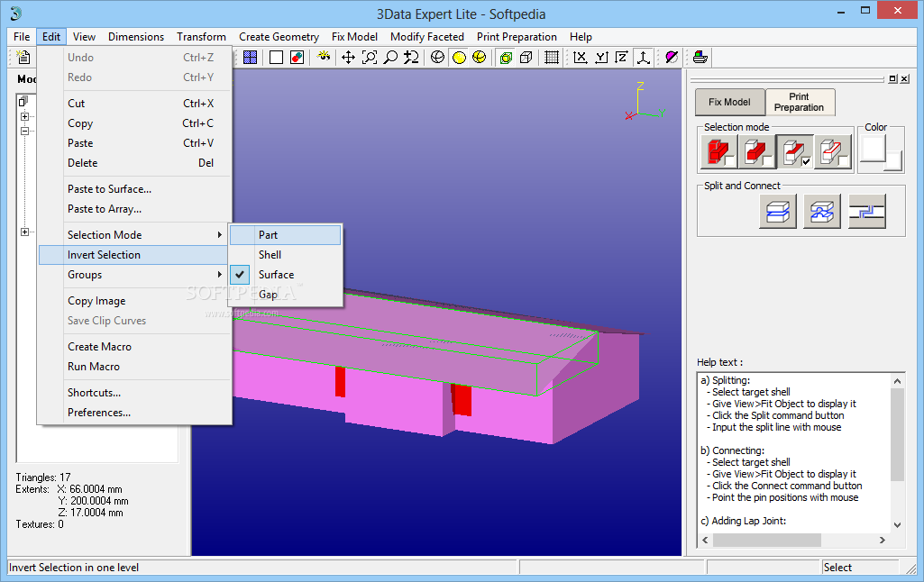Screen dimensions: 924x582
Task: Click the Zoom to fit icon
Action: coord(370,57)
